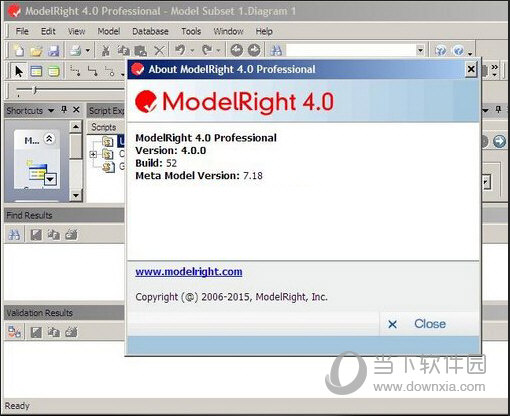Image resolution: width=510 pixels, height=416 pixels.
Task: Print the diagram using printer icon
Action: (75, 50)
